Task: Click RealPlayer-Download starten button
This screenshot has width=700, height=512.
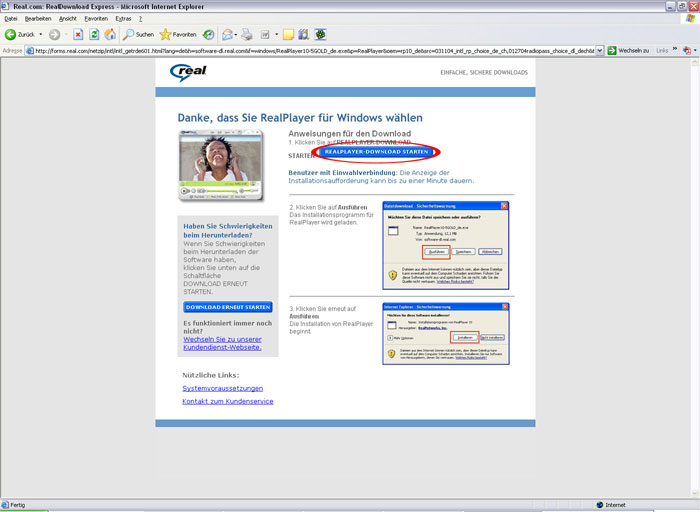Action: click(376, 152)
